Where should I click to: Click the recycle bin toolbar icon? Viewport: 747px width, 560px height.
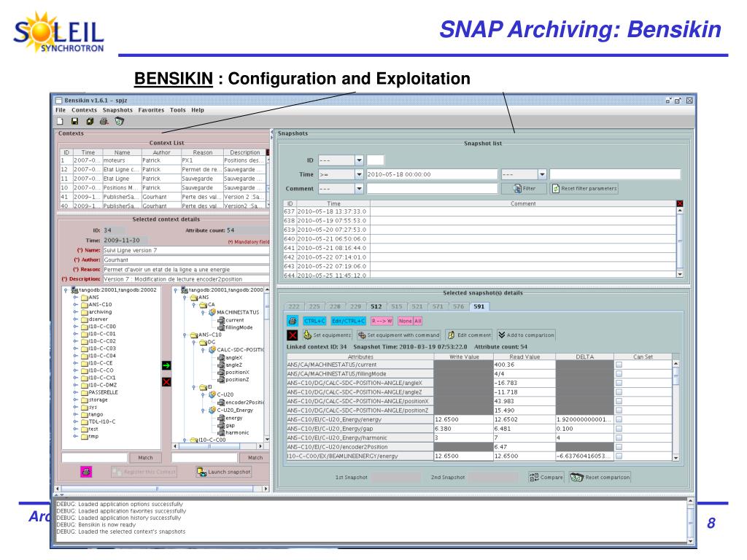coord(119,122)
